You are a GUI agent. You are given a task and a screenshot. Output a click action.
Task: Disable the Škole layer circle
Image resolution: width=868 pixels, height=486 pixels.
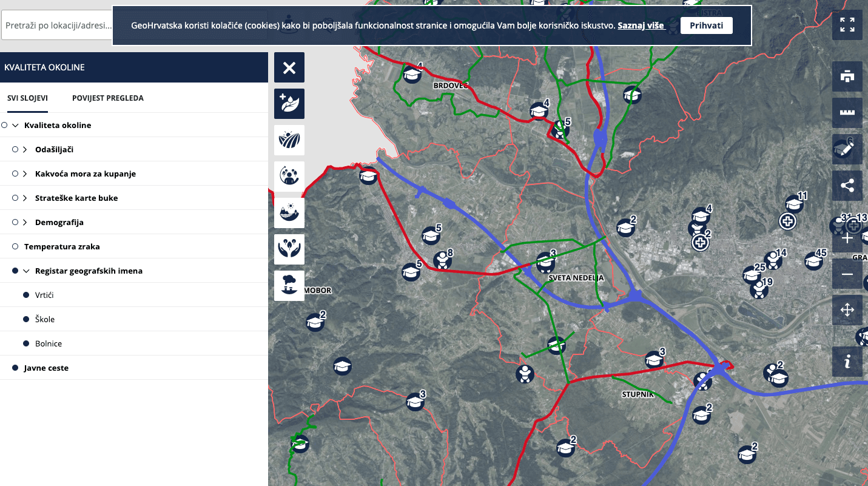click(x=26, y=319)
